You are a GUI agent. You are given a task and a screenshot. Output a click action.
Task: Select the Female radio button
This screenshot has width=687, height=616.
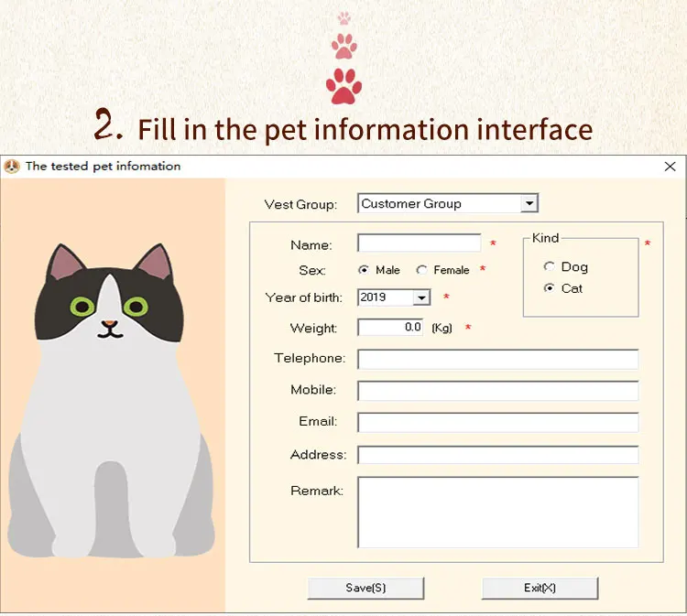(x=421, y=270)
